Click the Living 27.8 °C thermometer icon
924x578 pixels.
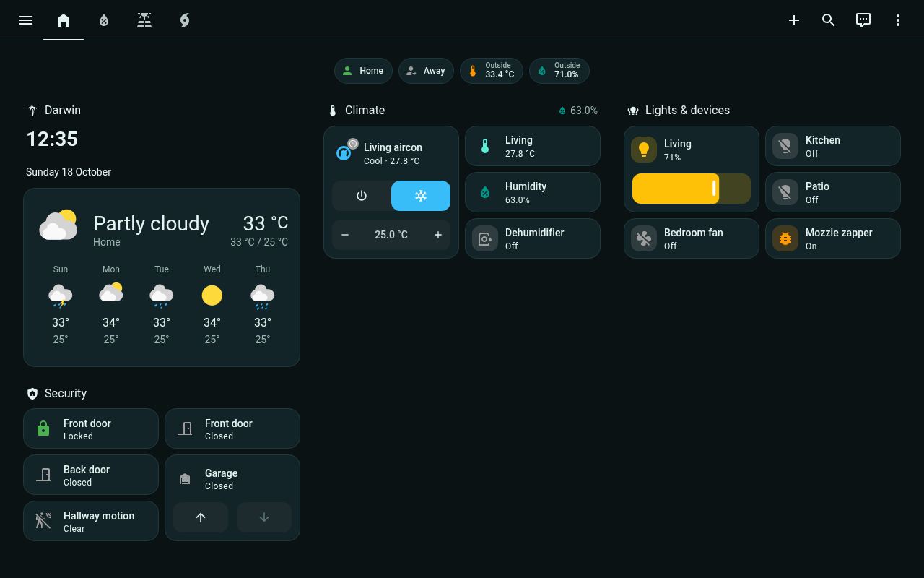coord(485,146)
